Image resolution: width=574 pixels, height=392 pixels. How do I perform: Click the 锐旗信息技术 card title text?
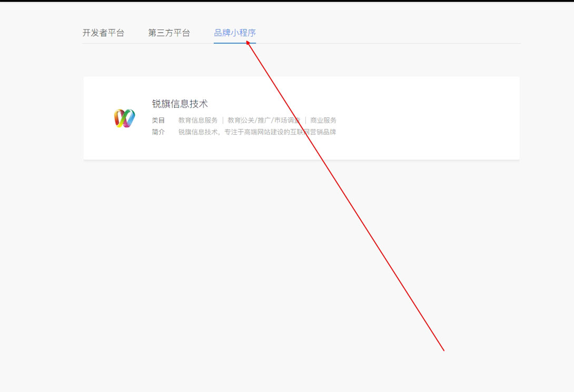pos(180,103)
